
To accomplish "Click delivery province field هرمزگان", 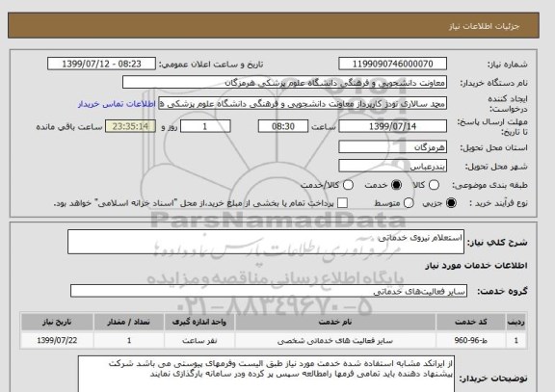I will [392, 147].
